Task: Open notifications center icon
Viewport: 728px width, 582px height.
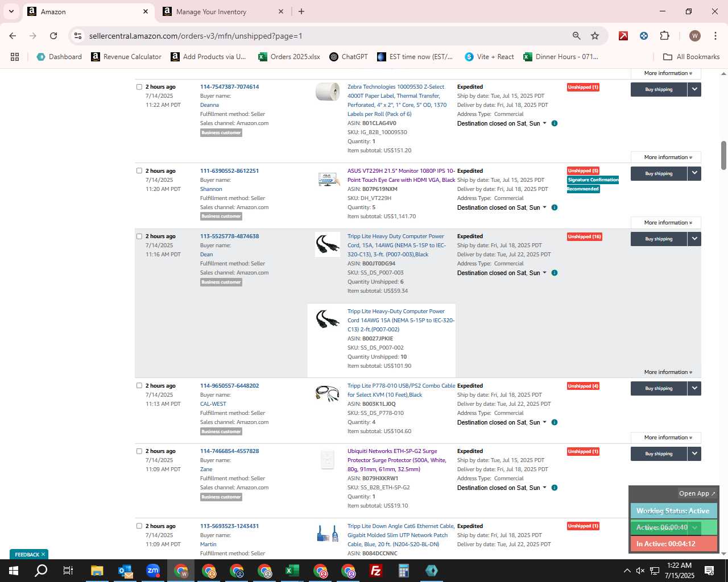Action: [709, 571]
